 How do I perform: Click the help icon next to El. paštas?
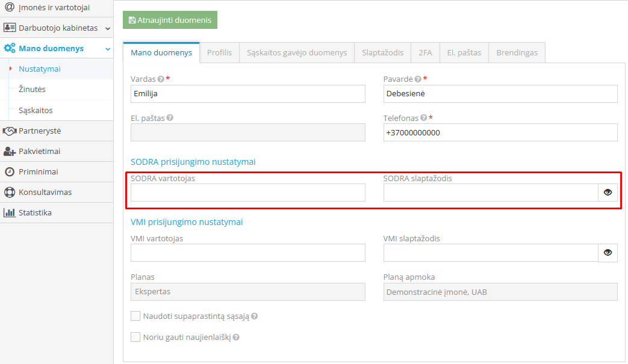click(x=170, y=119)
